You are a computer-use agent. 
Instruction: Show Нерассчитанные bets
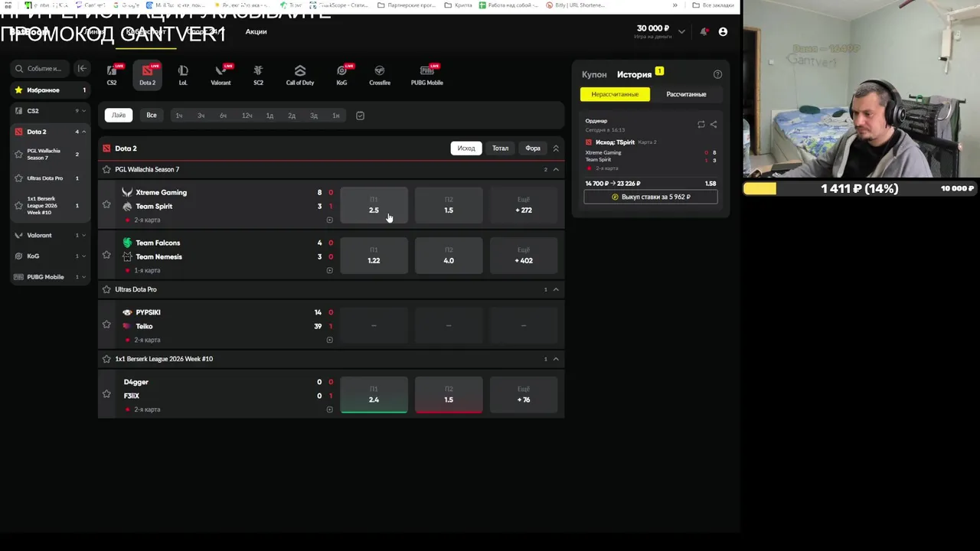coord(615,94)
